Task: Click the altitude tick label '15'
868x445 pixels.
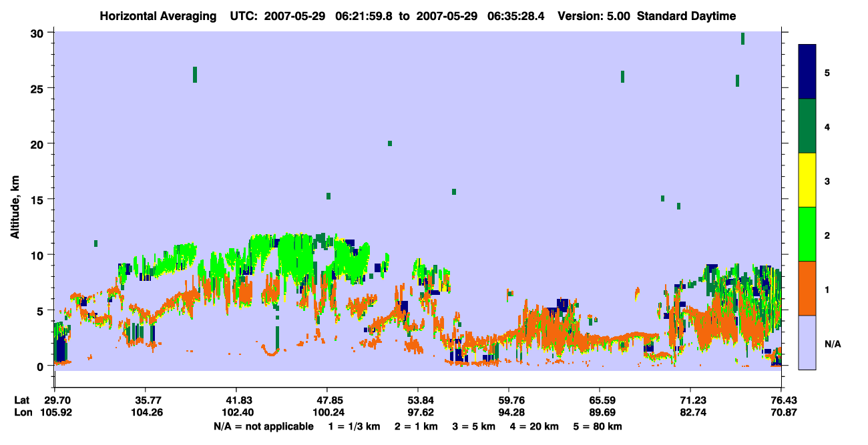Action: [39, 199]
